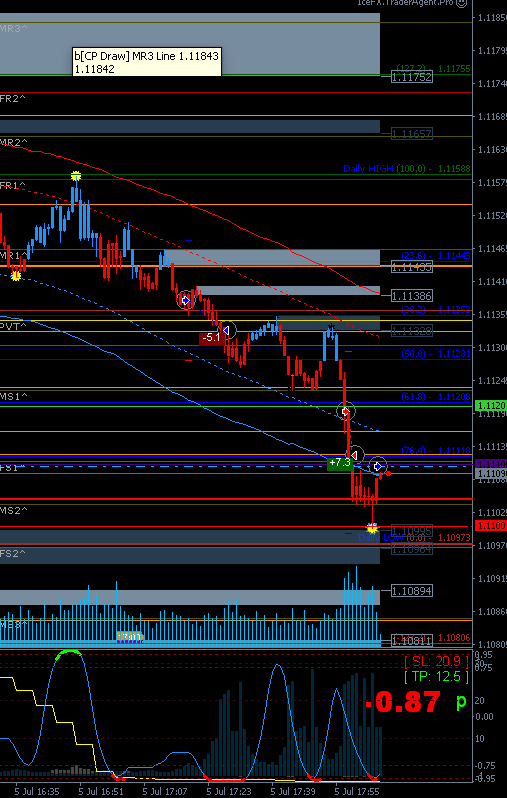Select the blue arrow trade marker near 1.11386
Image resolution: width=507 pixels, height=798 pixels.
click(186, 300)
